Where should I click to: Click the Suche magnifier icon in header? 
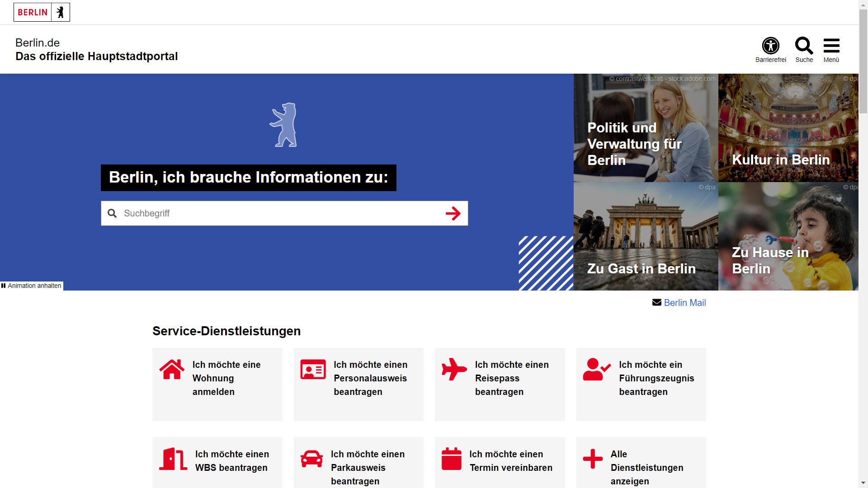coord(804,46)
